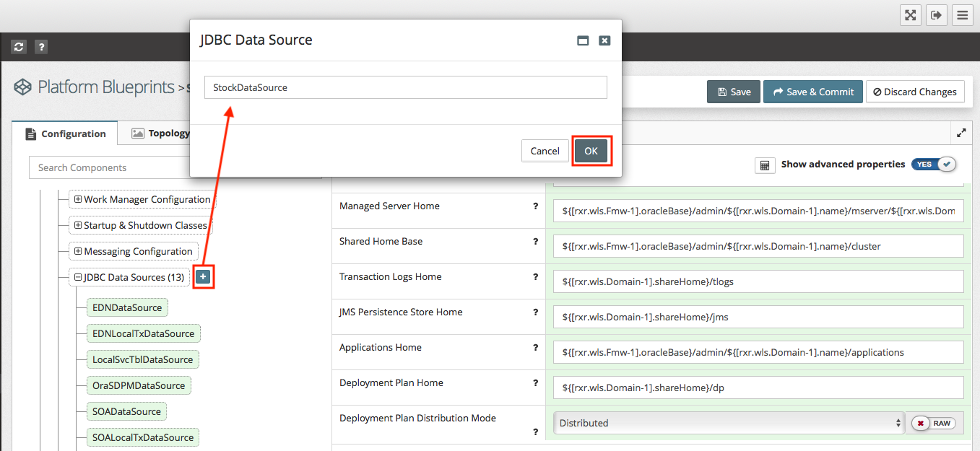Screen dimensions: 980x451
Task: Click the fullscreen expand icon at top right
Action: (911, 15)
